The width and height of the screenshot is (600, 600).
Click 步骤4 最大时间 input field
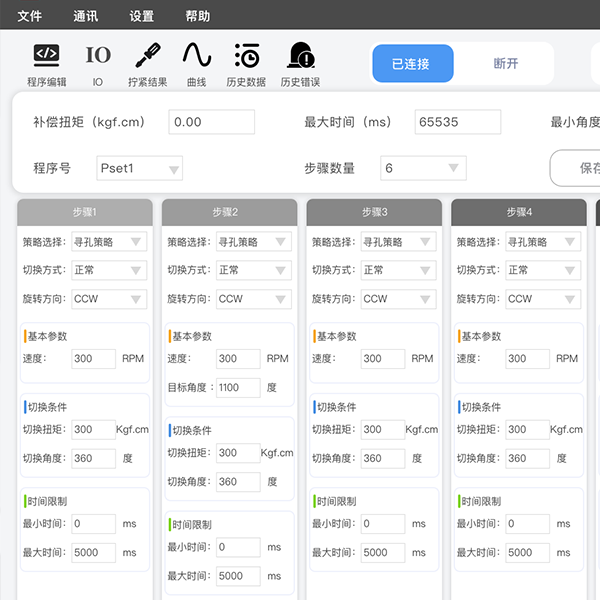pos(527,553)
